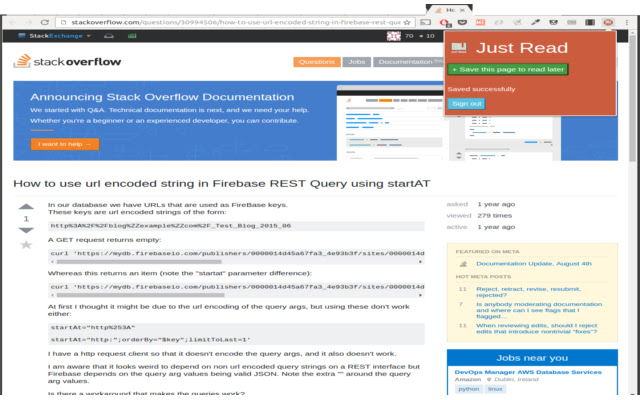Click the Stack Overflow logo
The width and height of the screenshot is (640, 400).
click(67, 61)
